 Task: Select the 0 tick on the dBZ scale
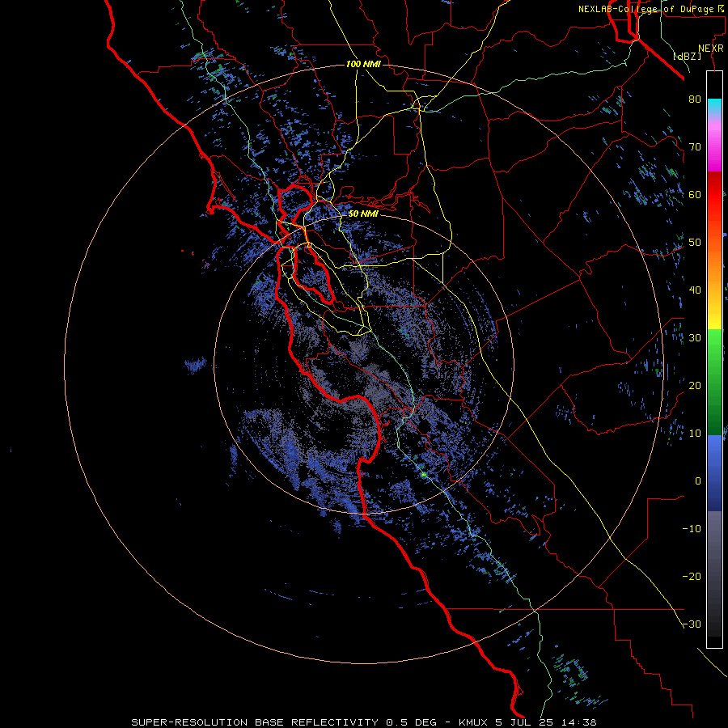pos(698,481)
